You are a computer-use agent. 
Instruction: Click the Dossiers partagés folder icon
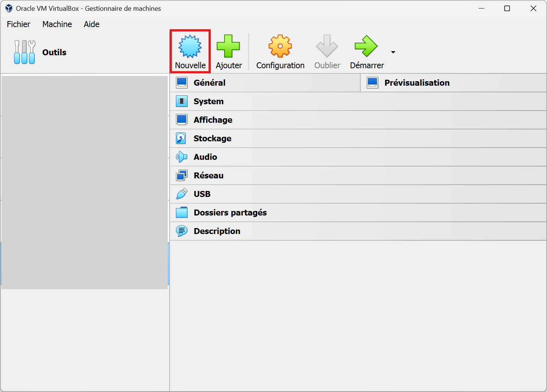(x=181, y=213)
